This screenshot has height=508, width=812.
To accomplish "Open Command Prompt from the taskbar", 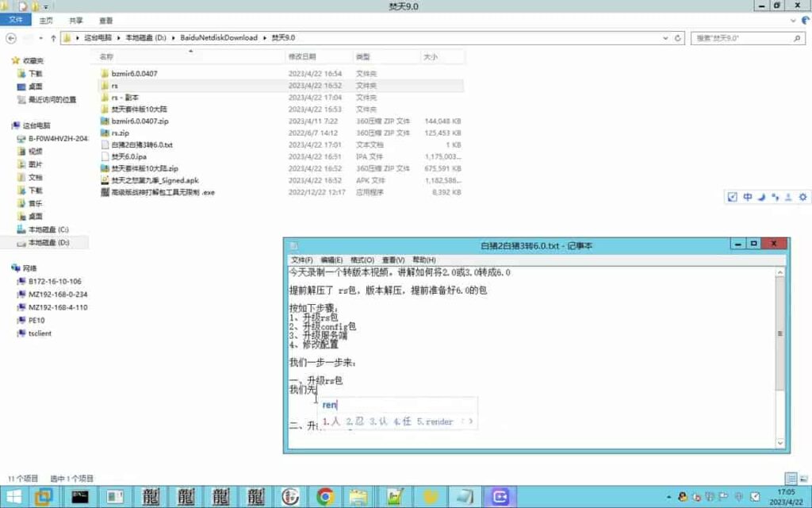I will click(x=79, y=496).
